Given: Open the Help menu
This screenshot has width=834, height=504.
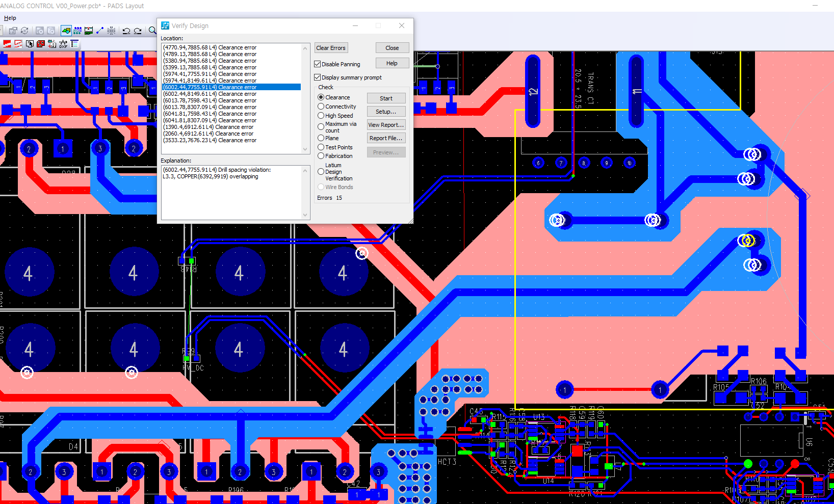Looking at the screenshot, I should point(10,18).
